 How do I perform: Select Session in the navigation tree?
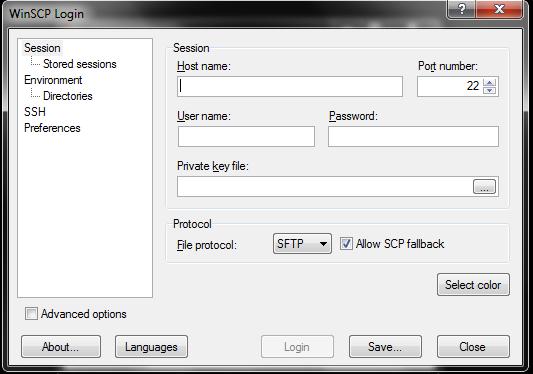coord(42,48)
